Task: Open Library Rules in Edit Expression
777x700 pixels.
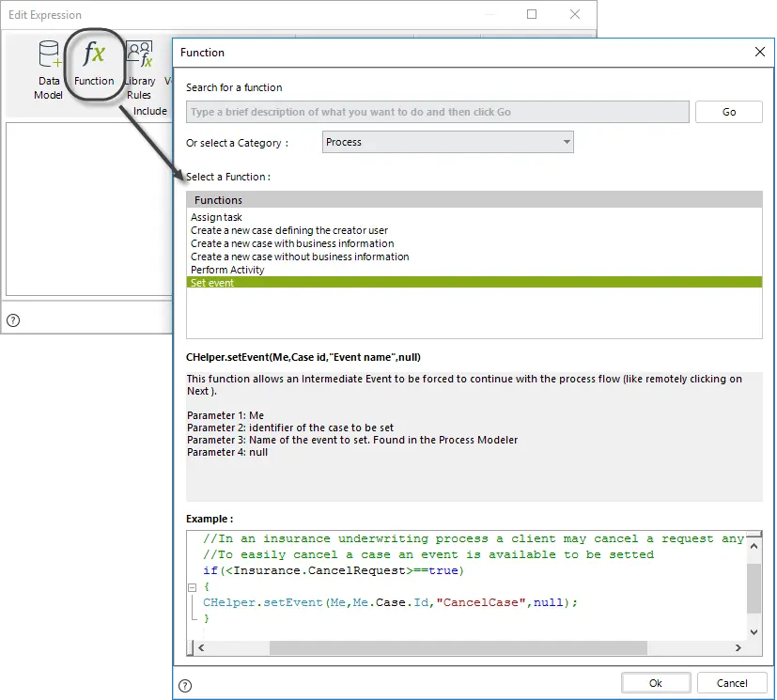Action: (x=140, y=70)
